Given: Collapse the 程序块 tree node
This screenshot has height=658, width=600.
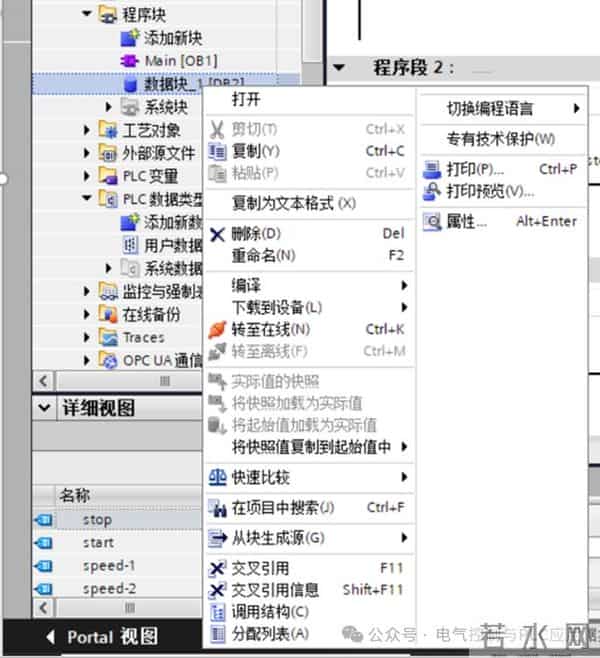Looking at the screenshot, I should pos(86,14).
